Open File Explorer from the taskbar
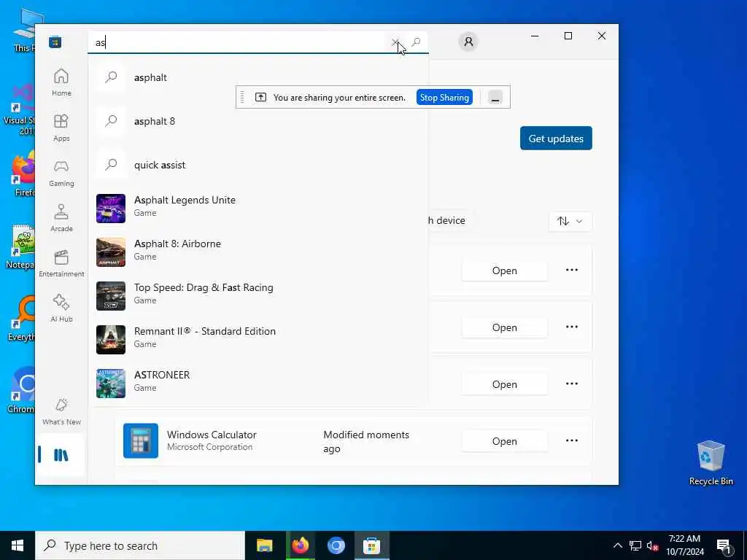The width and height of the screenshot is (747, 560). [264, 545]
